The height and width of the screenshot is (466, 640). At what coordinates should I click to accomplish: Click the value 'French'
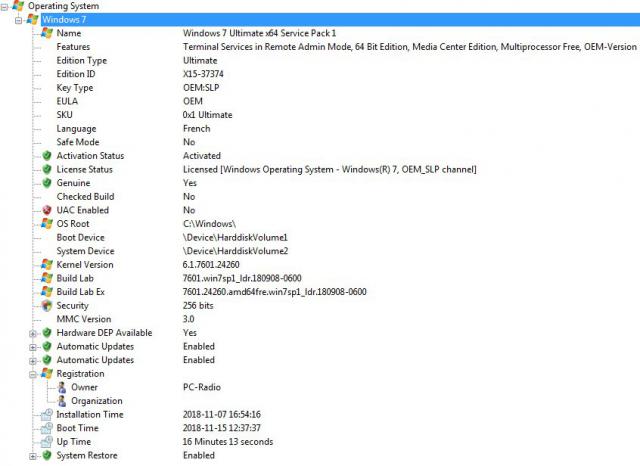(x=196, y=129)
